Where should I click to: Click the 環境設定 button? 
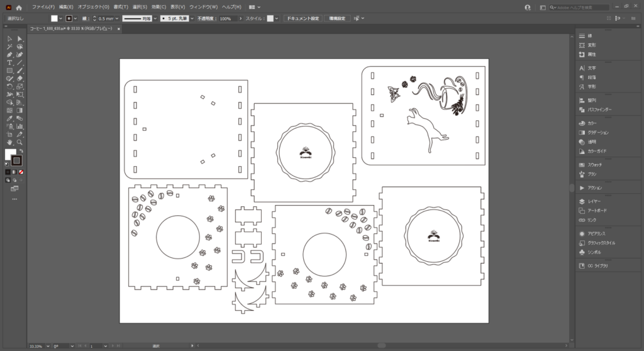[337, 19]
